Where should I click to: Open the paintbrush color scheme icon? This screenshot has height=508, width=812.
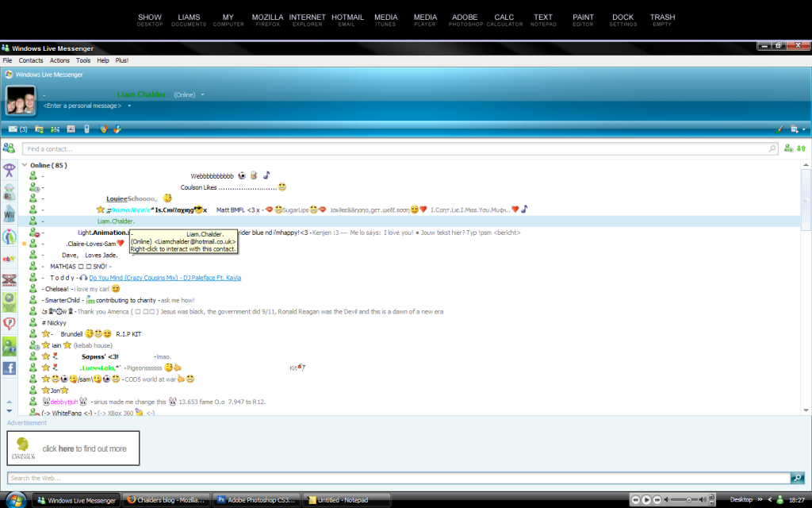click(780, 129)
